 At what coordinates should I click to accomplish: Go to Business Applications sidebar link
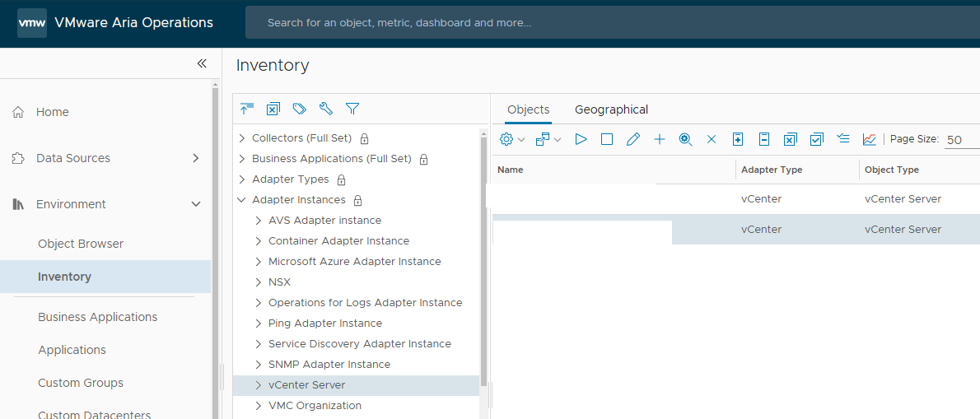pos(97,317)
